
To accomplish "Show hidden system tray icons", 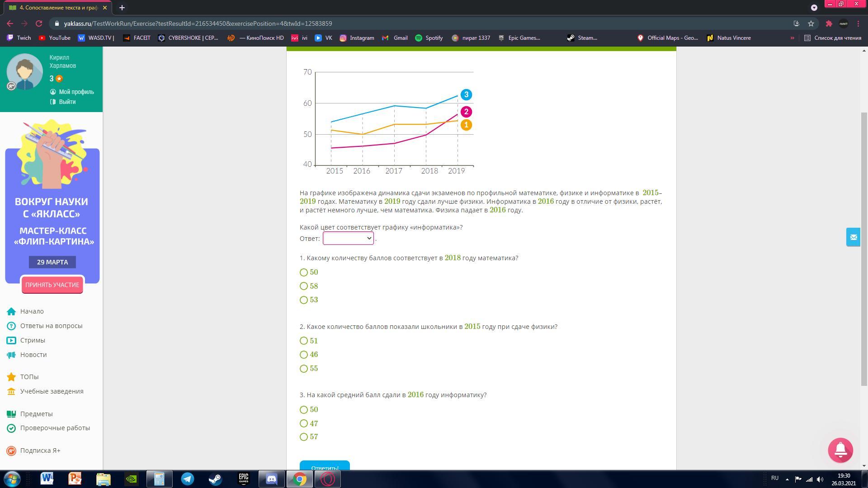I will [787, 479].
